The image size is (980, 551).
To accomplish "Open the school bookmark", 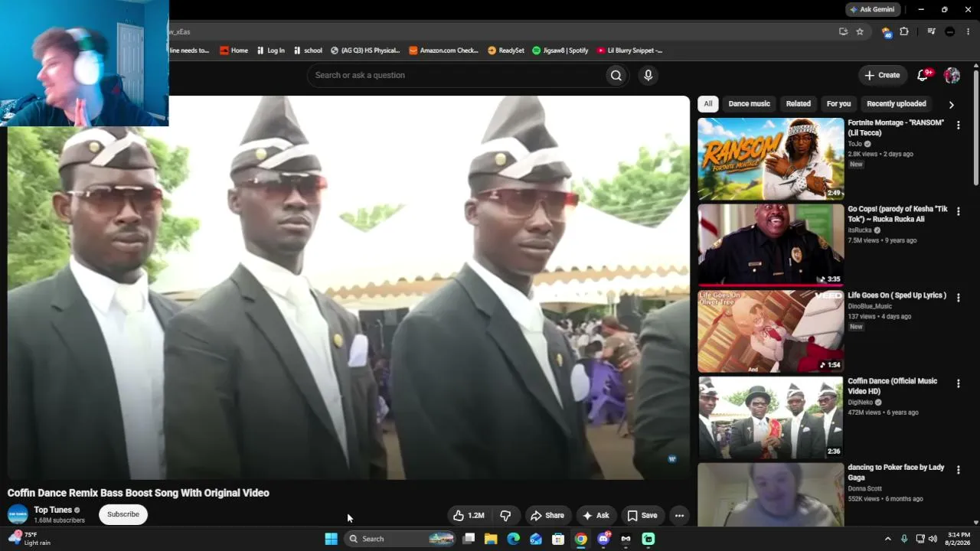I will pyautogui.click(x=308, y=51).
